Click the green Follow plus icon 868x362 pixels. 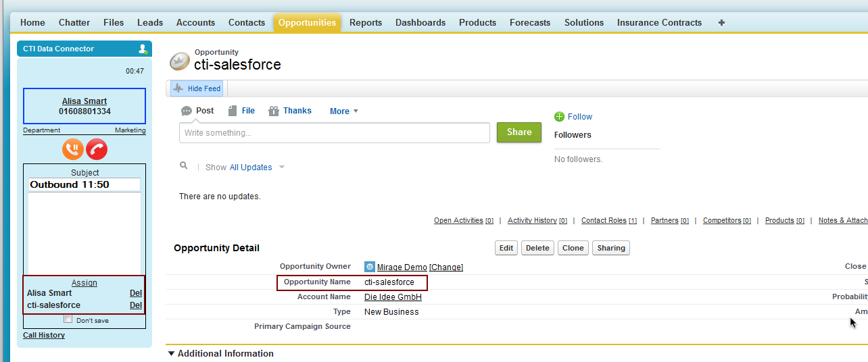point(559,117)
